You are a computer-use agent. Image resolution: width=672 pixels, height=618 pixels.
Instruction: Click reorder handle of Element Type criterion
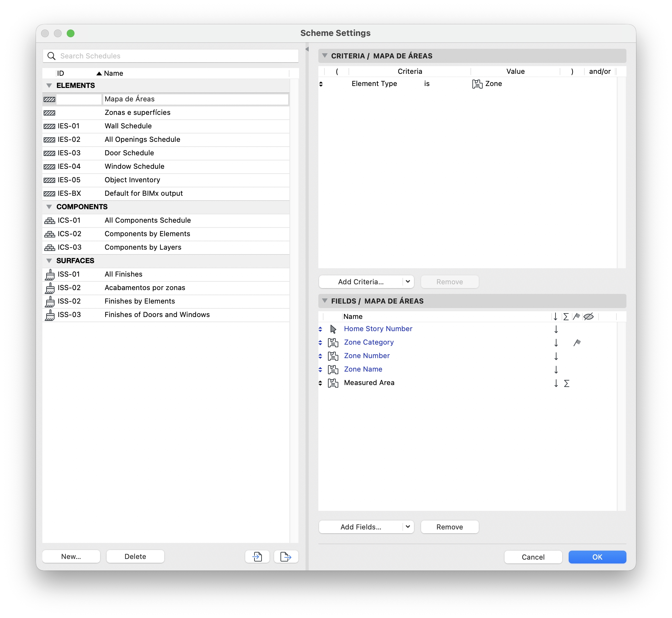click(x=321, y=84)
